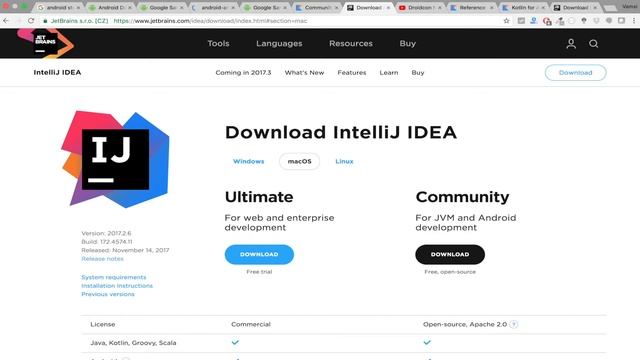Switch to the android st Google browser tab
The height and width of the screenshot is (360, 640).
[x=58, y=7]
